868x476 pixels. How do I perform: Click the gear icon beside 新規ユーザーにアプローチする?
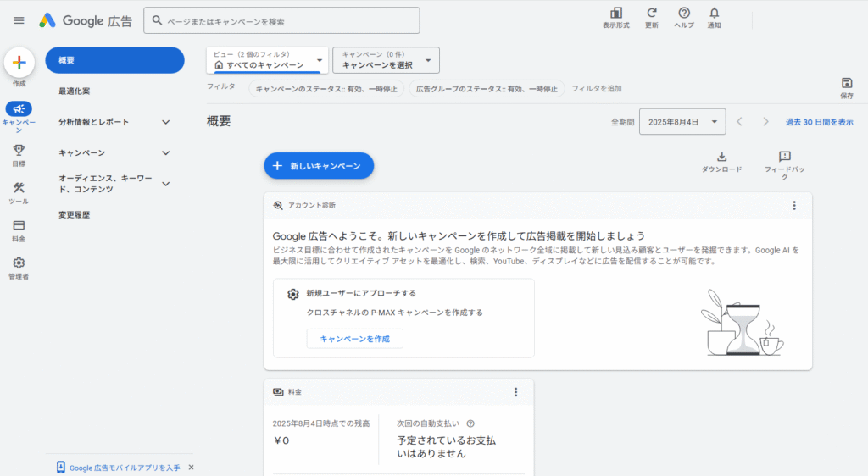(x=292, y=294)
